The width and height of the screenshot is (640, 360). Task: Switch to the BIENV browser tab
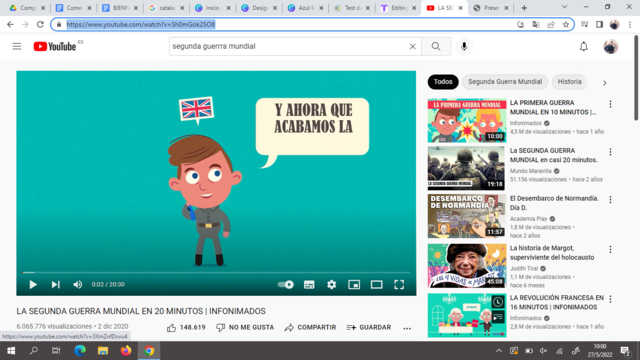tap(120, 8)
